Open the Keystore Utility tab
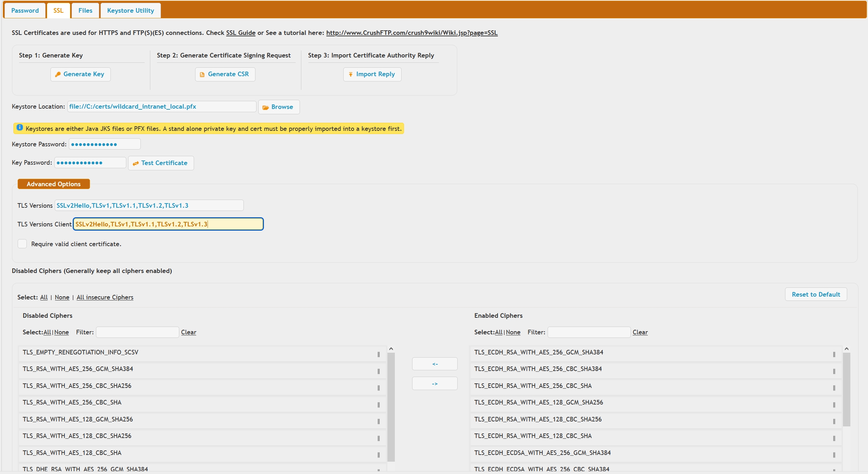This screenshot has height=474, width=868. 131,11
